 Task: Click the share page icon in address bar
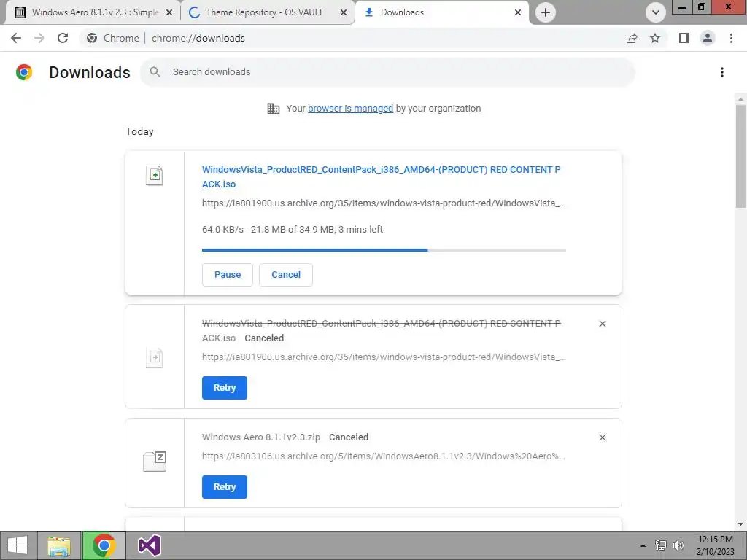[x=632, y=38]
